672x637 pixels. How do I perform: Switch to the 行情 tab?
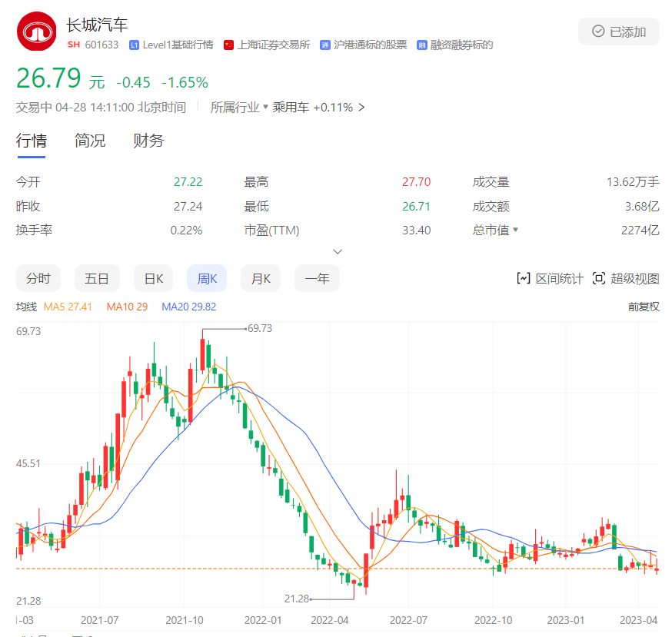coord(32,141)
